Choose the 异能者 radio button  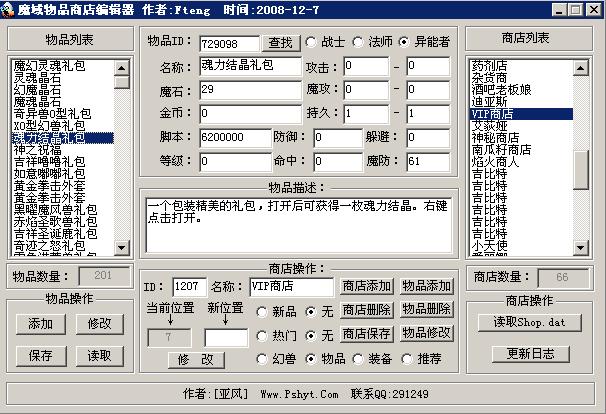coord(404,43)
